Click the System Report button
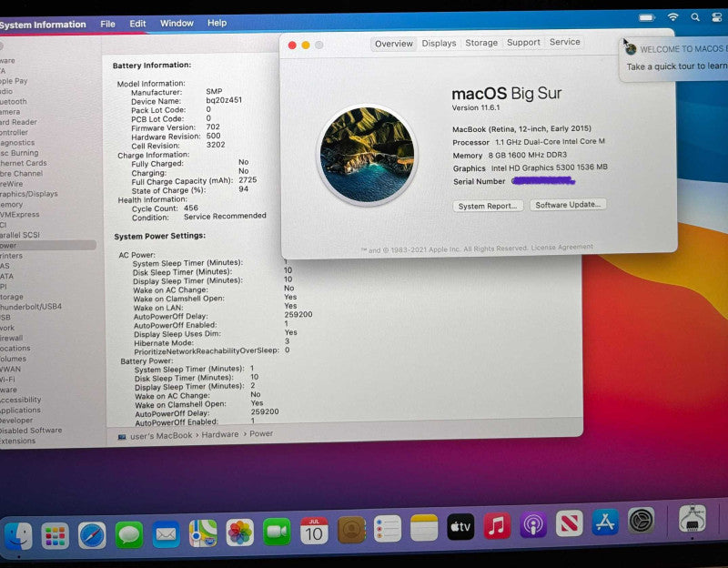Viewport: 728px width, 568px height. [x=488, y=206]
